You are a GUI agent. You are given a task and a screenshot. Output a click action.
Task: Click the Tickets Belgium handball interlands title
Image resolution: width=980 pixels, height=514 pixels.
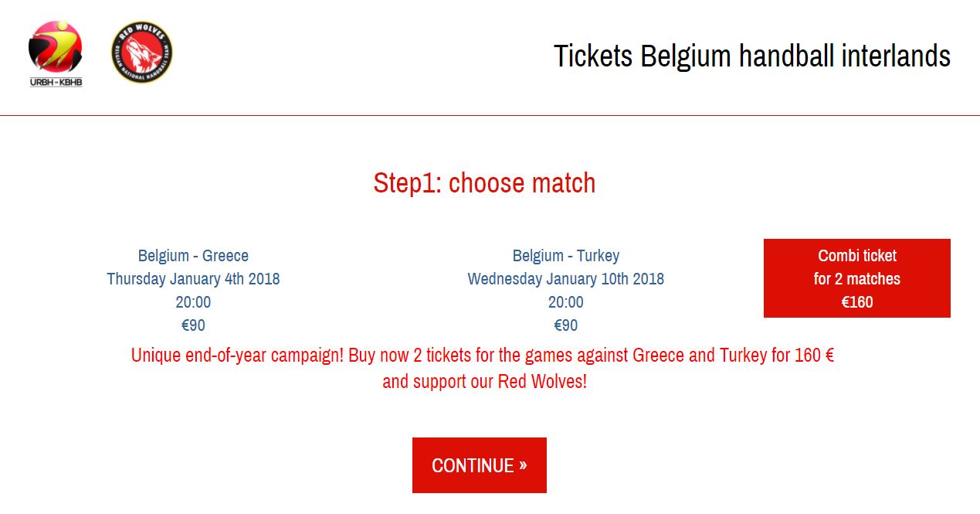(752, 56)
